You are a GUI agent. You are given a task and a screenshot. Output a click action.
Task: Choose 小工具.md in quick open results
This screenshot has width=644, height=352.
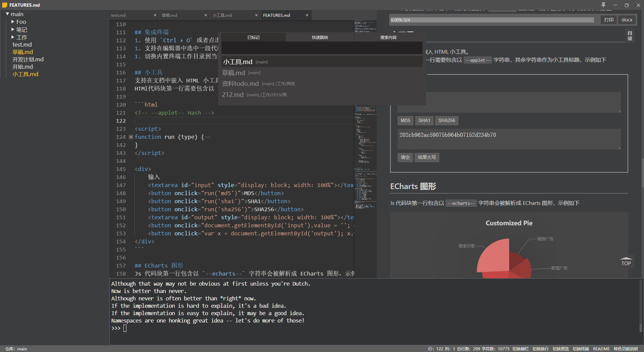click(322, 62)
